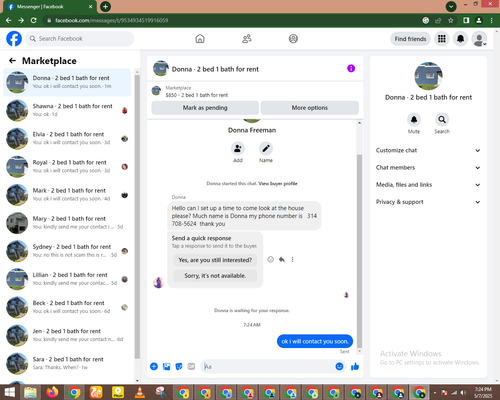
Task: Send quick reply 'Yes, are you still interested?'
Action: point(215,260)
